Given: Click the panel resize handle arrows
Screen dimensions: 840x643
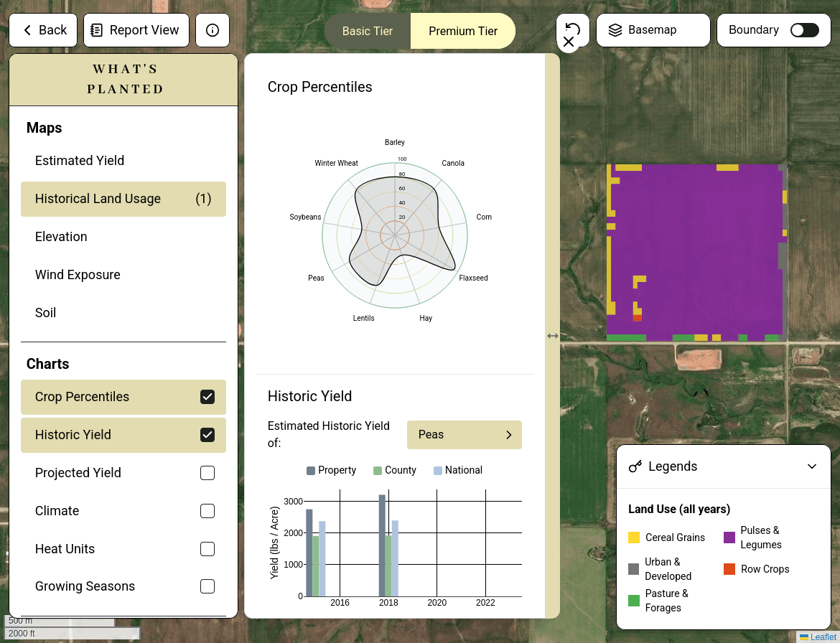Looking at the screenshot, I should tap(552, 335).
